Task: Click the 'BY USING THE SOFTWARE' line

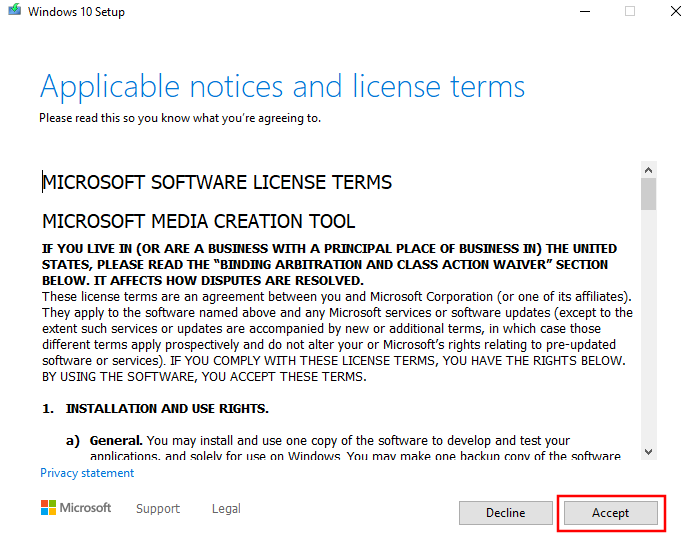Action: pyautogui.click(x=204, y=377)
